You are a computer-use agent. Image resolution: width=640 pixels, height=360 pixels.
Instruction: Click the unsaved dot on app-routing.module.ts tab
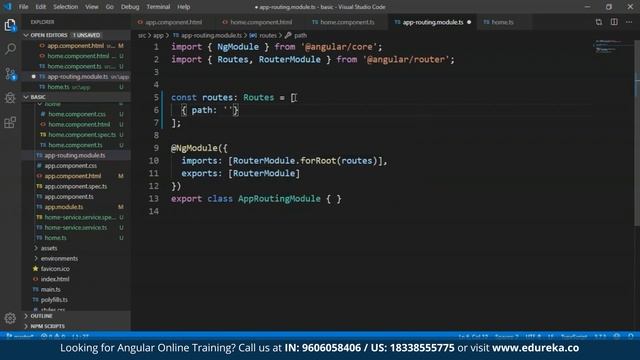(x=469, y=22)
